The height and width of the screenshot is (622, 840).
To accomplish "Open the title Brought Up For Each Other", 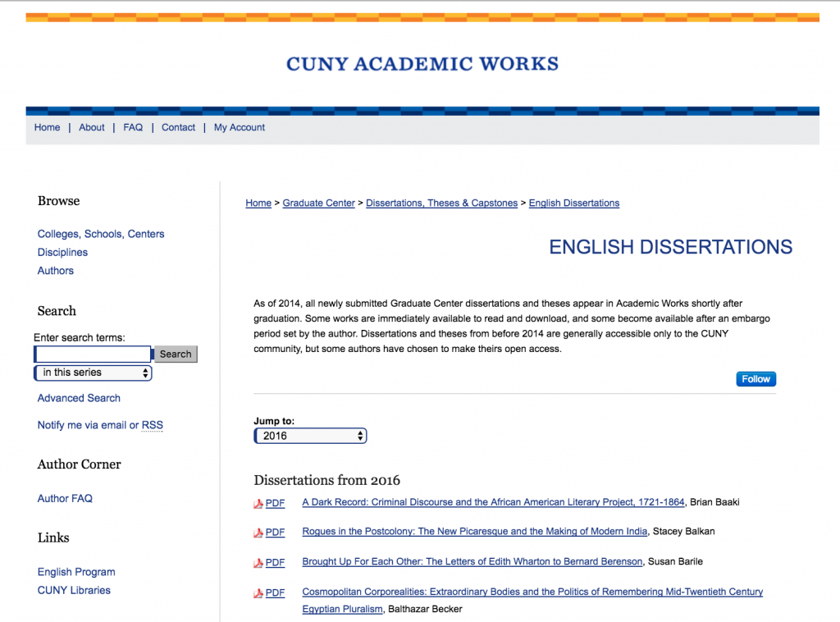I will coord(472,561).
